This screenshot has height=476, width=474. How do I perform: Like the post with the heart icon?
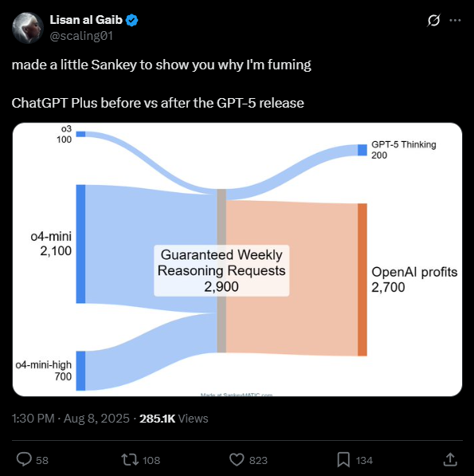[x=237, y=459]
